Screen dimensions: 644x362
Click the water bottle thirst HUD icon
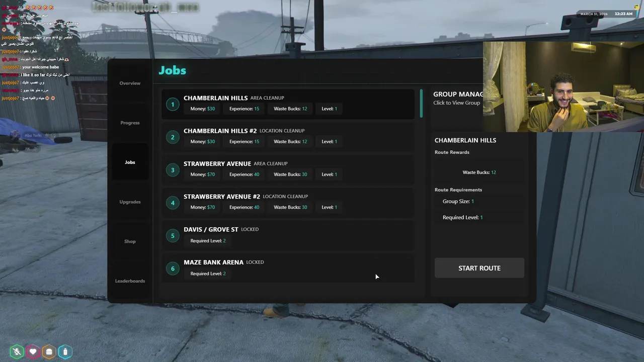65,352
